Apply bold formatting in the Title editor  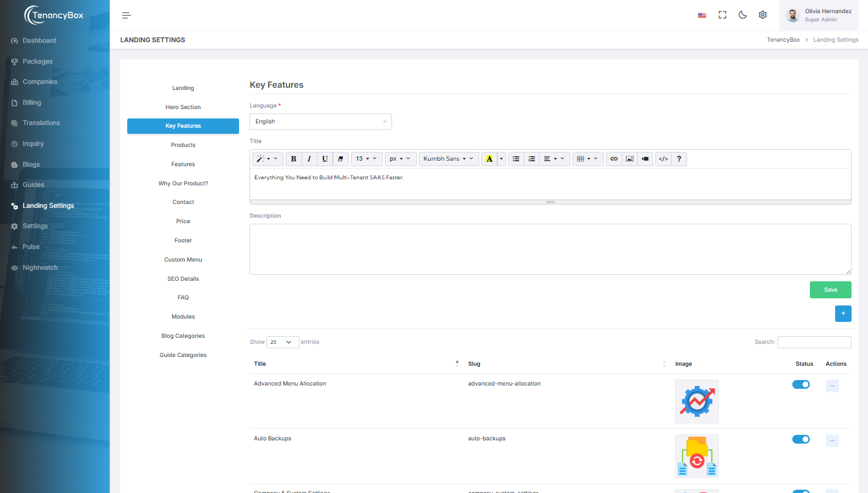293,159
